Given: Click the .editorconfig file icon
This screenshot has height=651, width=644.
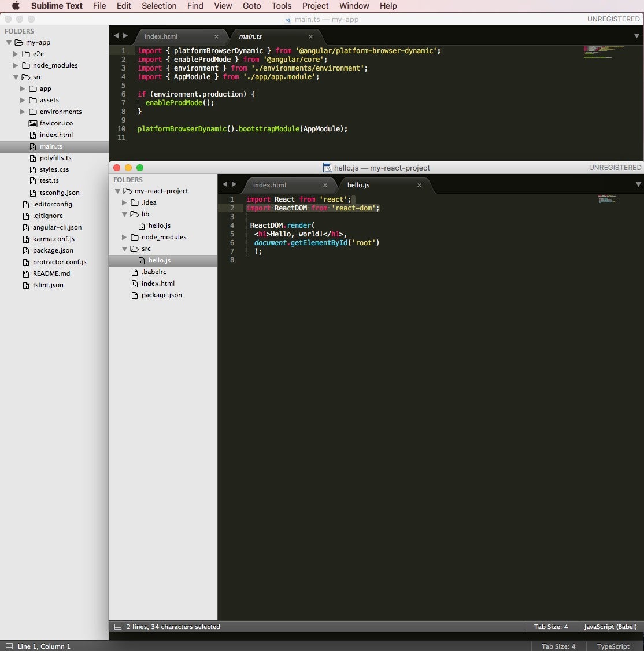Looking at the screenshot, I should coord(26,204).
